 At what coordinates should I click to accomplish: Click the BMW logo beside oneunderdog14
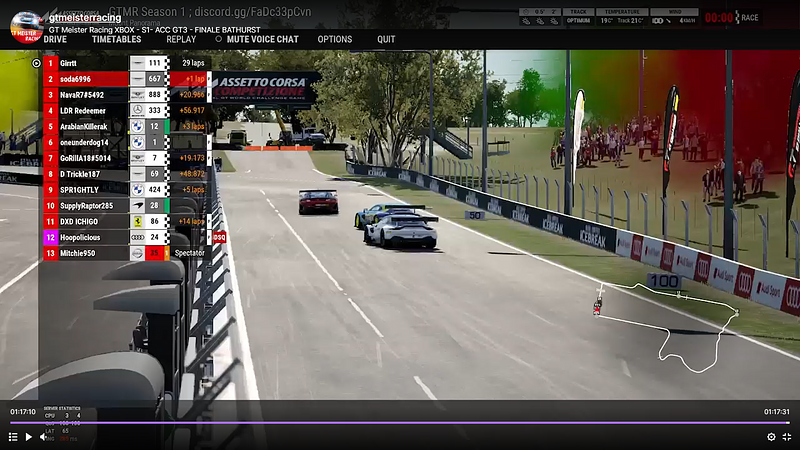(x=137, y=142)
